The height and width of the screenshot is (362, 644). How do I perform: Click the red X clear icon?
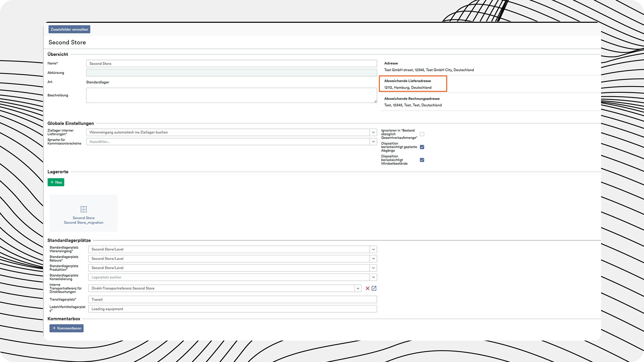point(368,288)
